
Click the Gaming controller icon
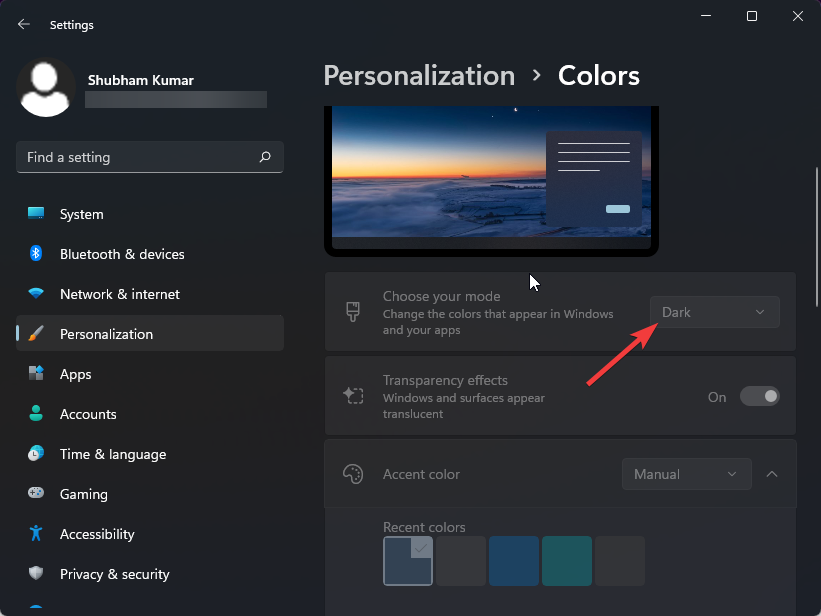(x=36, y=493)
